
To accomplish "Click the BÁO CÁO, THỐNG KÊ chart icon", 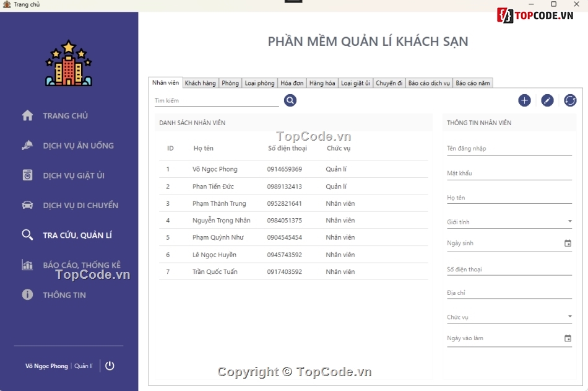I will click(x=26, y=265).
